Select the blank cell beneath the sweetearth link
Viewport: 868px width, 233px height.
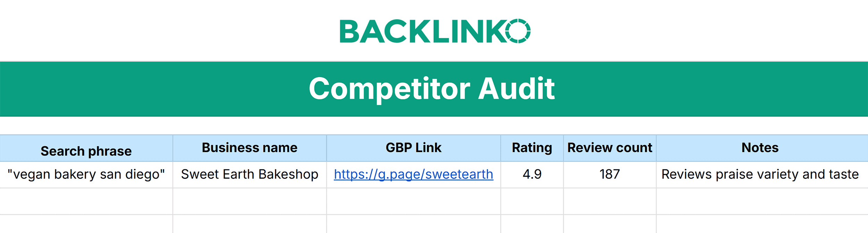414,201
